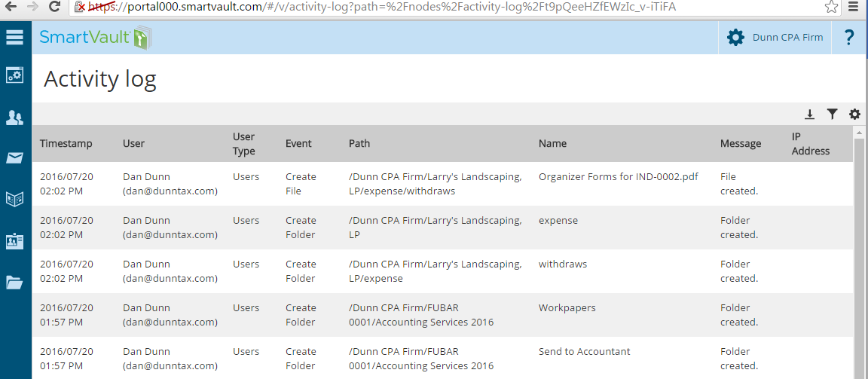Open activity log column settings gear
The width and height of the screenshot is (868, 379).
tap(854, 115)
